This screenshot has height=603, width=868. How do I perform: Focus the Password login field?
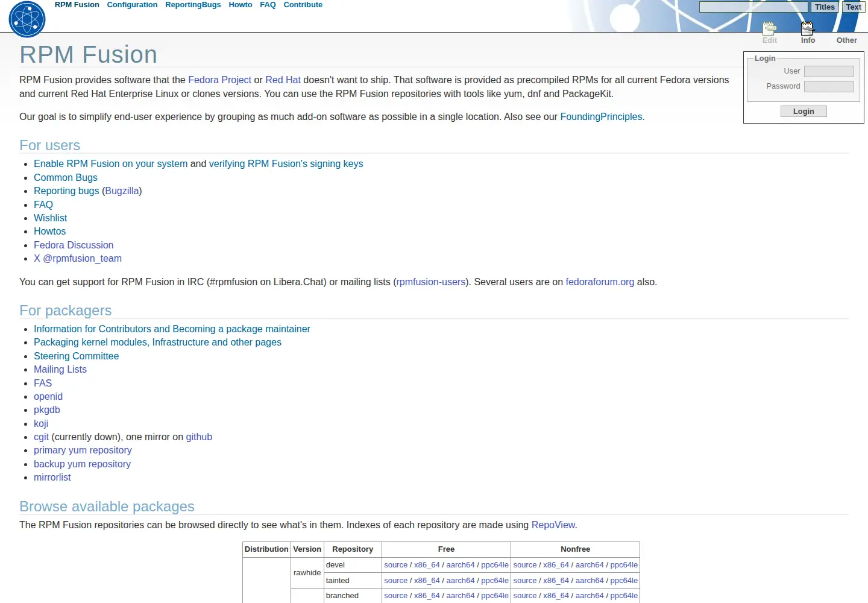pos(829,86)
